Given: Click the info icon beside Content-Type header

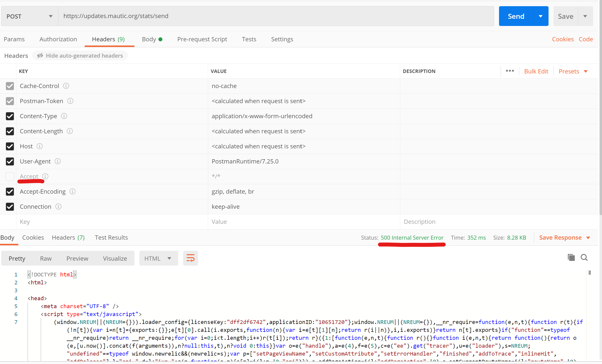Looking at the screenshot, I should [64, 116].
